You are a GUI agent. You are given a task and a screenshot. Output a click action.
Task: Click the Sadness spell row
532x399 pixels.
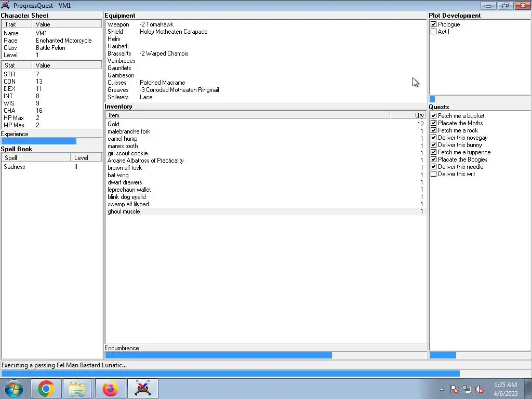(x=51, y=167)
